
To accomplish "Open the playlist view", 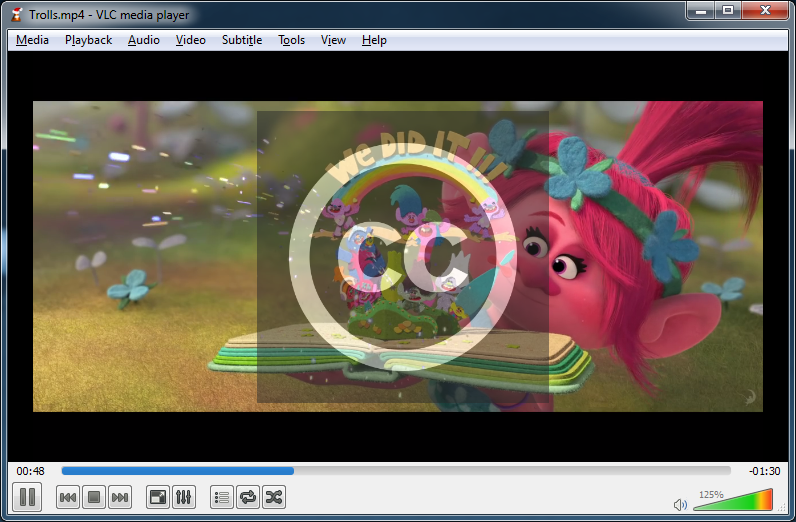I will (x=222, y=497).
